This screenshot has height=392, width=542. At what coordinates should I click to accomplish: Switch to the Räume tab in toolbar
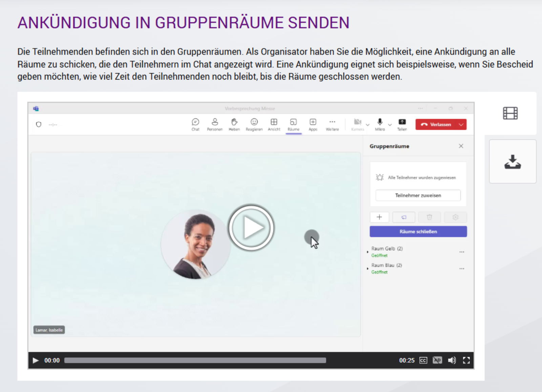click(293, 124)
